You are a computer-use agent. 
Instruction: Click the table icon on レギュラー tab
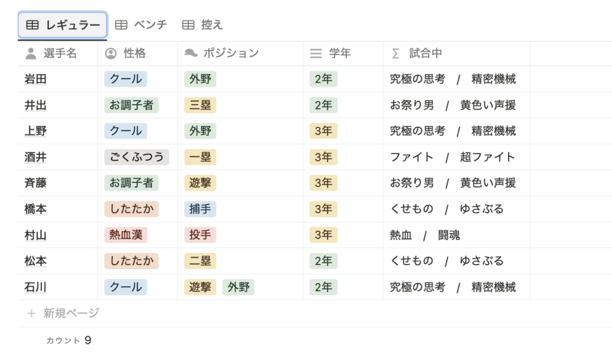click(32, 25)
